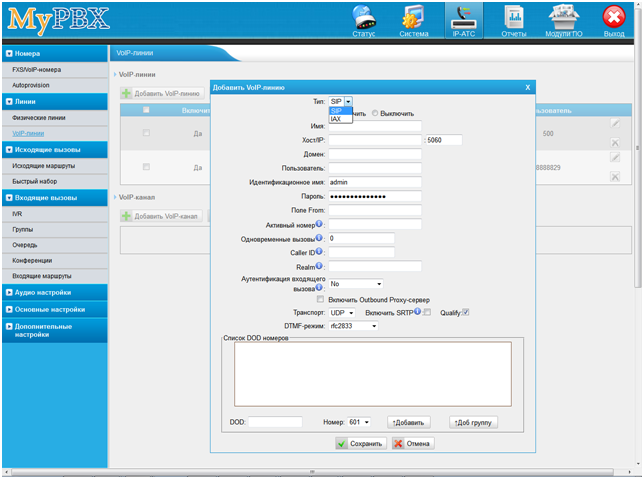Viewport: 644px width, 479px height.
Task: Tick the checkbox of second VoIP line row
Action: [146, 167]
